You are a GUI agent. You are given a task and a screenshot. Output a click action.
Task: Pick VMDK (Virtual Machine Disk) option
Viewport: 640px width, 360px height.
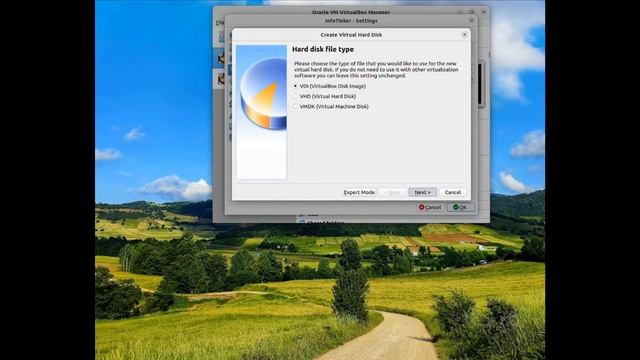(x=331, y=107)
